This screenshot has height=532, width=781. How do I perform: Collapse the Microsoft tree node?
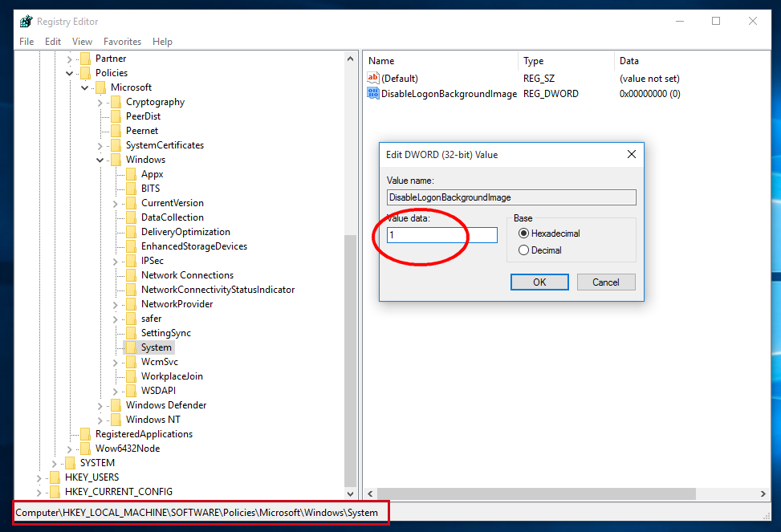point(84,88)
